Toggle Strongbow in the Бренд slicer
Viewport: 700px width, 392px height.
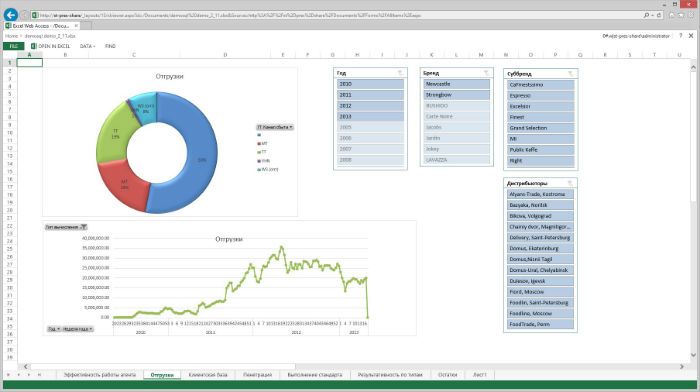click(x=456, y=95)
